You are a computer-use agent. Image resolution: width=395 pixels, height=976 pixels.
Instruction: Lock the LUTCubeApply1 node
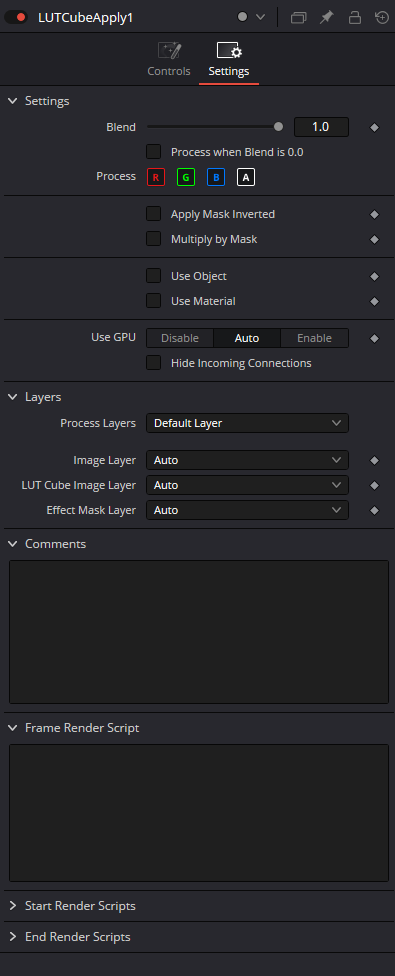[x=355, y=17]
